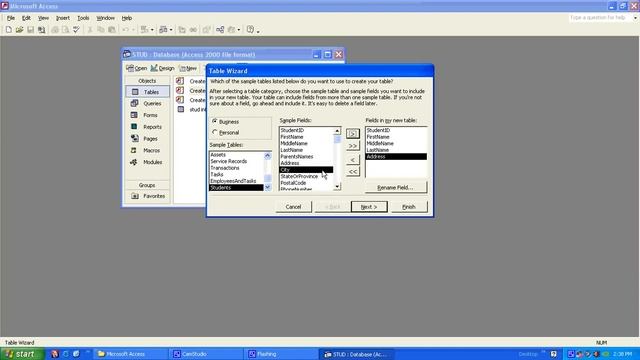Image resolution: width=640 pixels, height=360 pixels.
Task: Open the Insert menu
Action: click(x=62, y=18)
